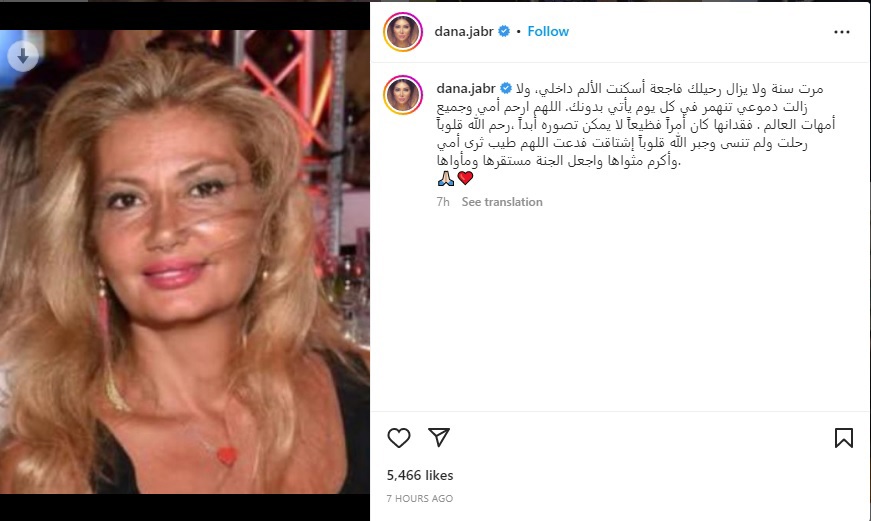871x521 pixels.
Task: Click the praying hands emoji
Action: [x=445, y=178]
